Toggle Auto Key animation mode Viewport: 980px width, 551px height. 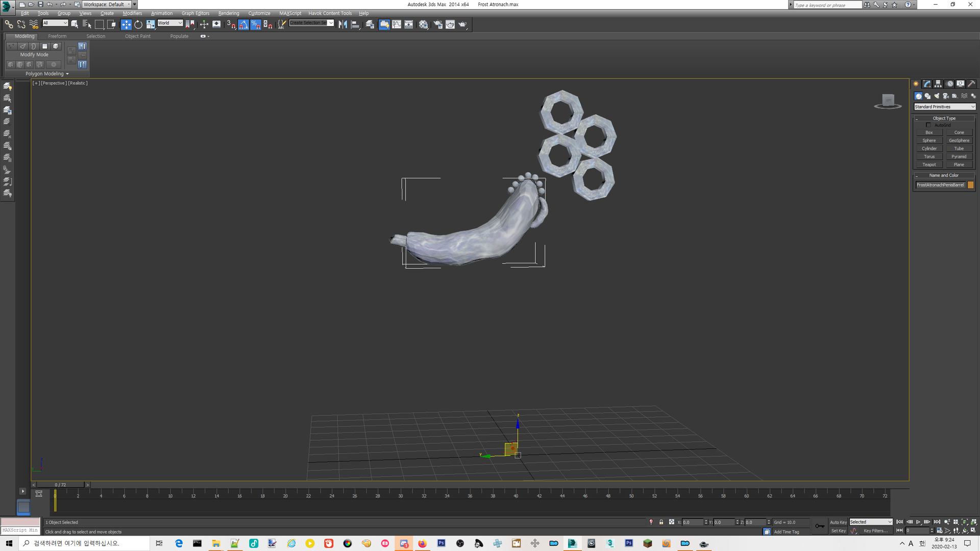[x=838, y=522]
